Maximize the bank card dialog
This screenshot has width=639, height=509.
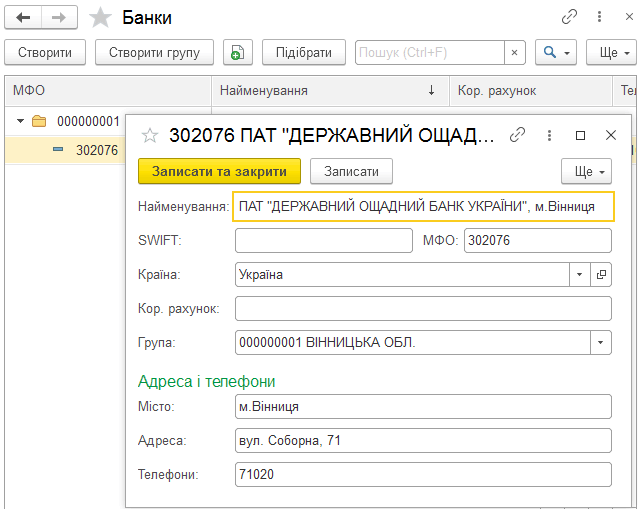pyautogui.click(x=580, y=135)
